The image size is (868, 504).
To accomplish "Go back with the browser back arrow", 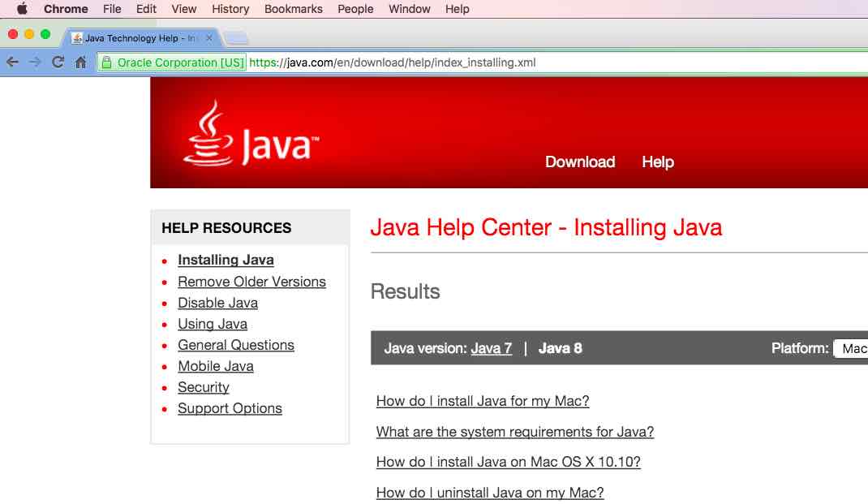I will (12, 62).
